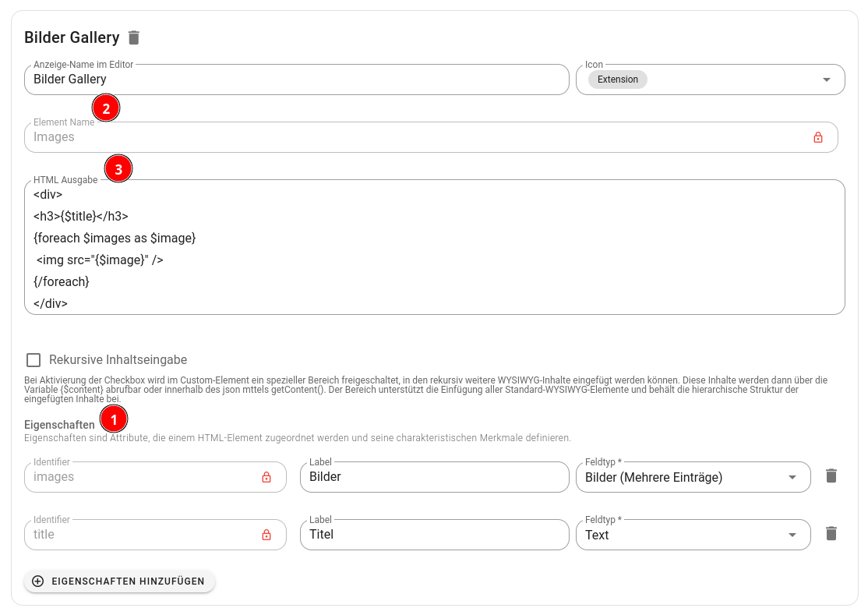
Task: Delete the Bilder property row
Action: [831, 476]
